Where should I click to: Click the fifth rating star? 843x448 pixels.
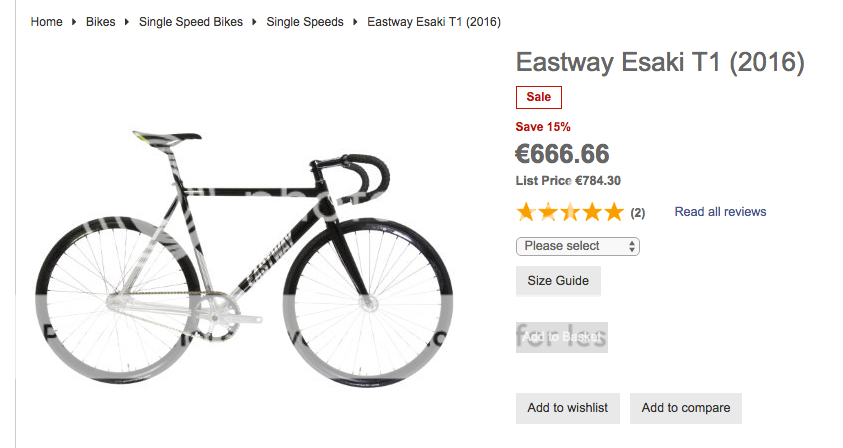pos(614,212)
